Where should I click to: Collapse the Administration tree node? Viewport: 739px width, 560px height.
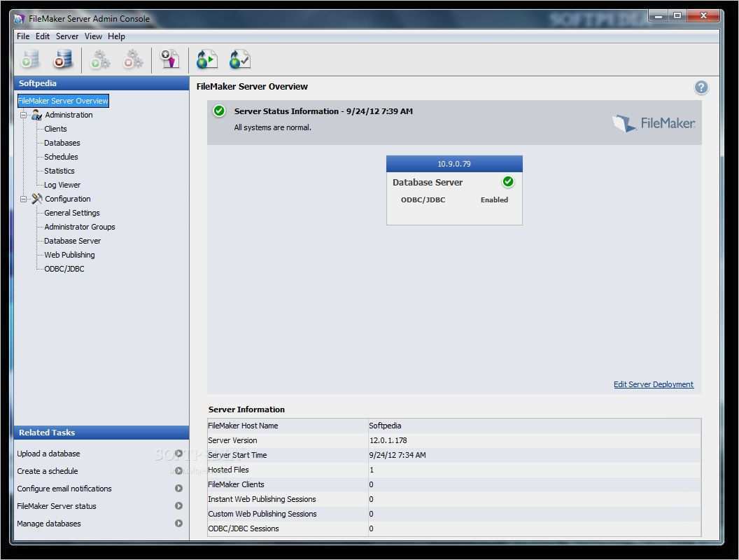tap(24, 115)
